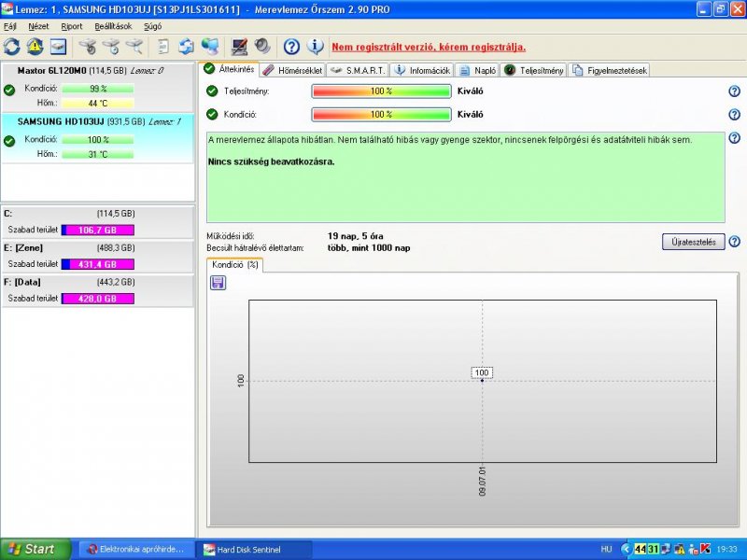Viewport: 747px width, 560px height.
Task: Click the person with red badge tray icon
Action: point(693,549)
